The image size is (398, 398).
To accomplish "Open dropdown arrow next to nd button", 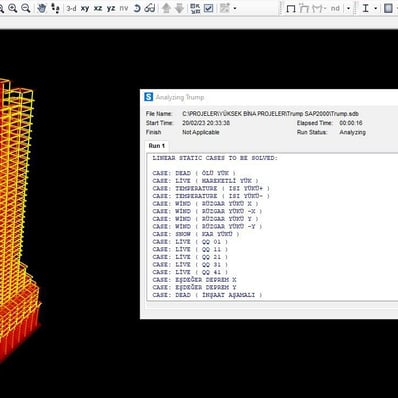I will pyautogui.click(x=349, y=8).
